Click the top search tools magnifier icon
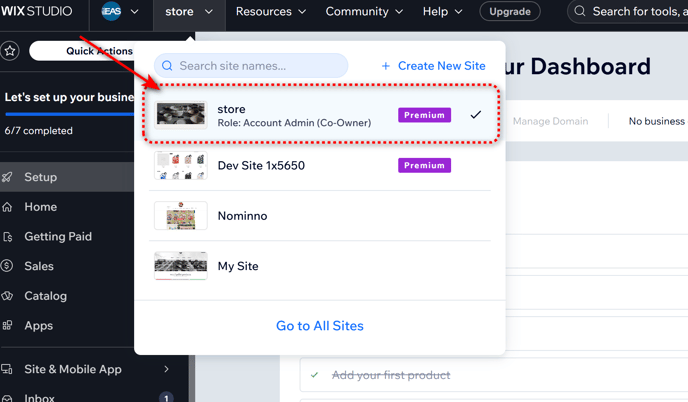The height and width of the screenshot is (402, 688). pyautogui.click(x=580, y=11)
